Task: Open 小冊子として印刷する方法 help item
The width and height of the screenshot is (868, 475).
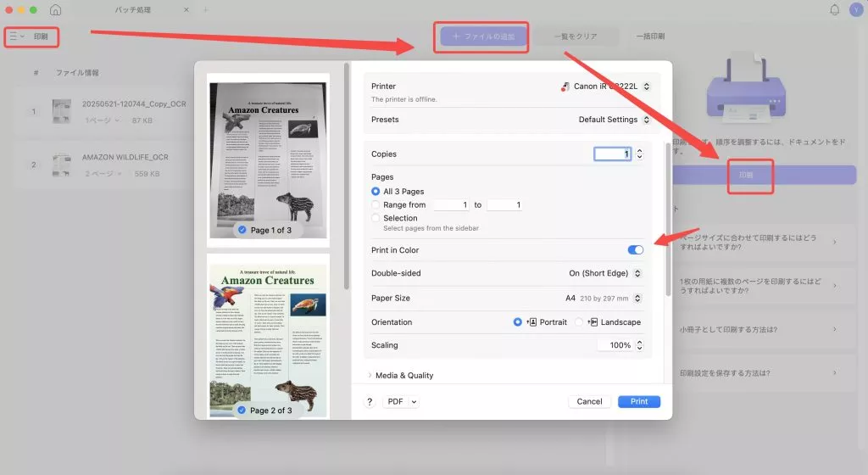Action: [759, 329]
